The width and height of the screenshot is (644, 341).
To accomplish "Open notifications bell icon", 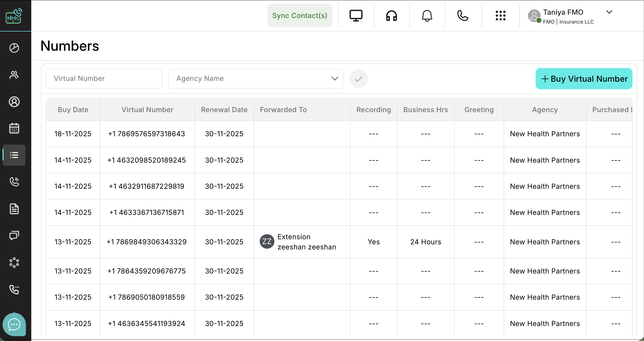I will (427, 16).
